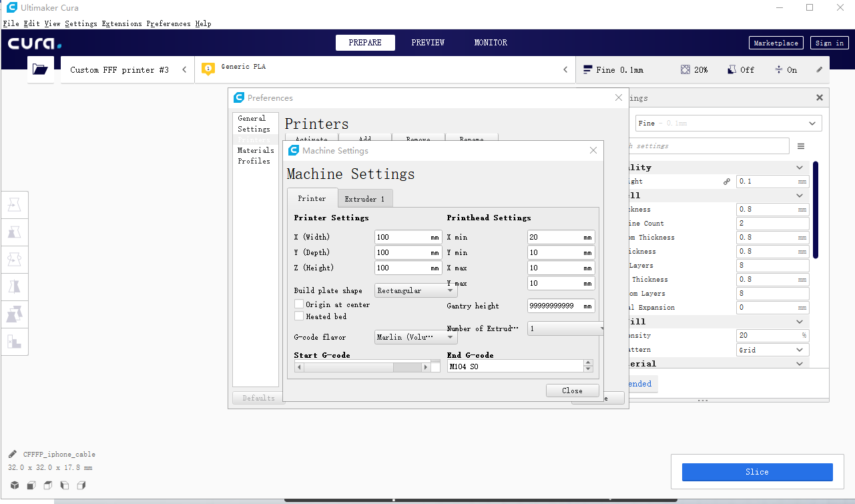The height and width of the screenshot is (504, 855).
Task: Click the Fine 0.1mm layer height icon
Action: coord(588,69)
